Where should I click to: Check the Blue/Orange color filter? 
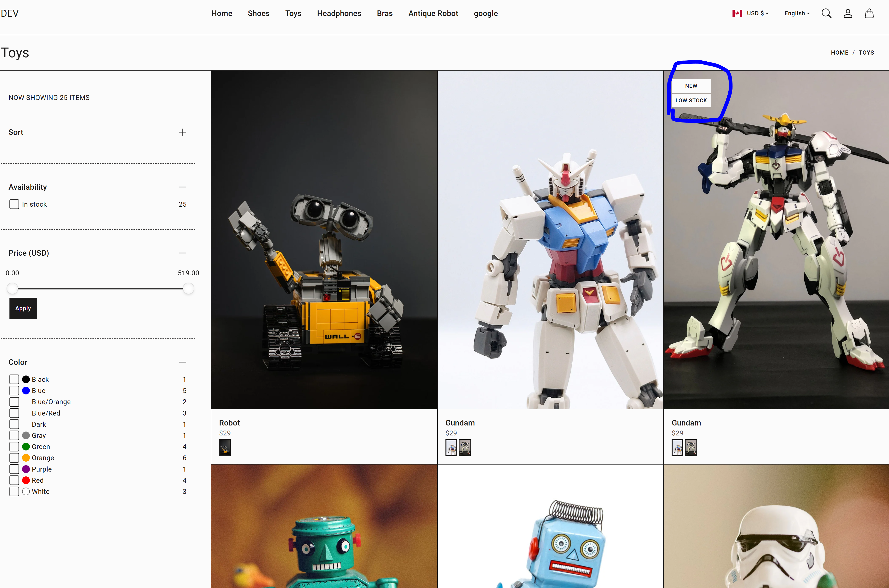point(14,402)
